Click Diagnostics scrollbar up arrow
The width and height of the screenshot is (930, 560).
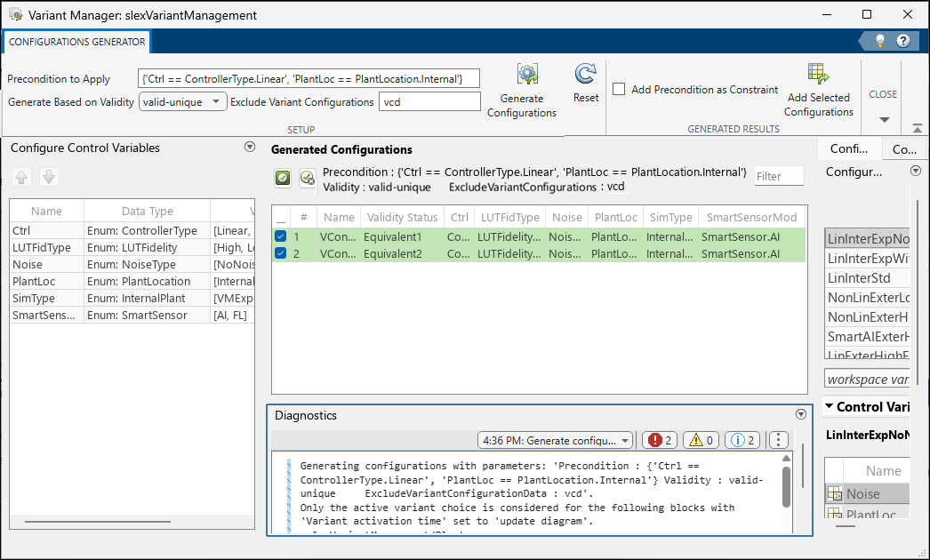(786, 458)
